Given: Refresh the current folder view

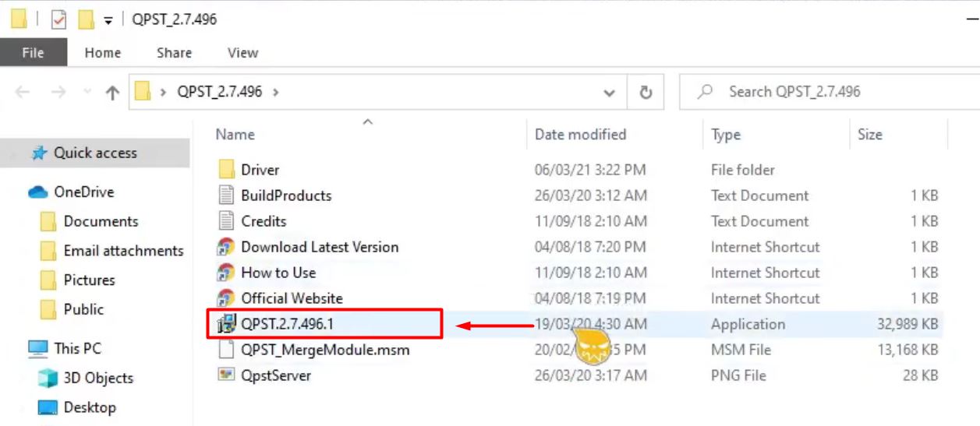Looking at the screenshot, I should pyautogui.click(x=646, y=92).
